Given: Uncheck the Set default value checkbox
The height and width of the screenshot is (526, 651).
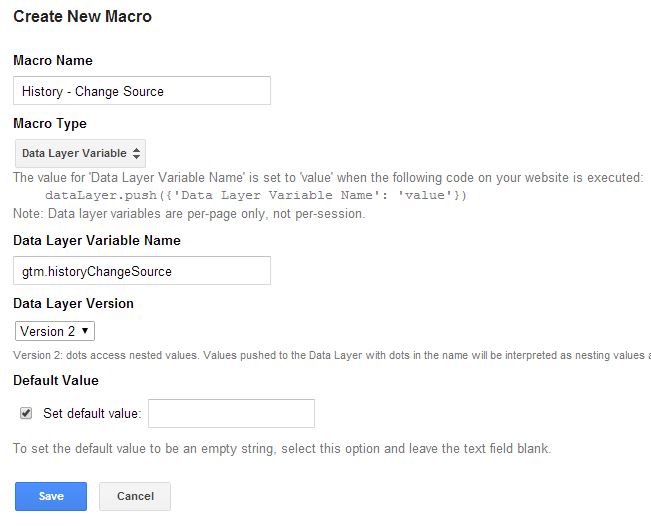Looking at the screenshot, I should click(x=26, y=413).
